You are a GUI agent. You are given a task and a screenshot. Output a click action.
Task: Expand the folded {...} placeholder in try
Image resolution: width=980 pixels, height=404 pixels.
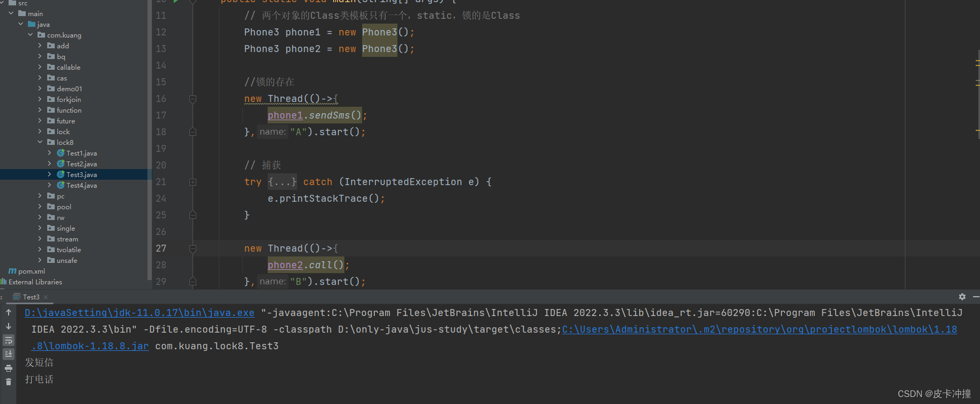(282, 182)
